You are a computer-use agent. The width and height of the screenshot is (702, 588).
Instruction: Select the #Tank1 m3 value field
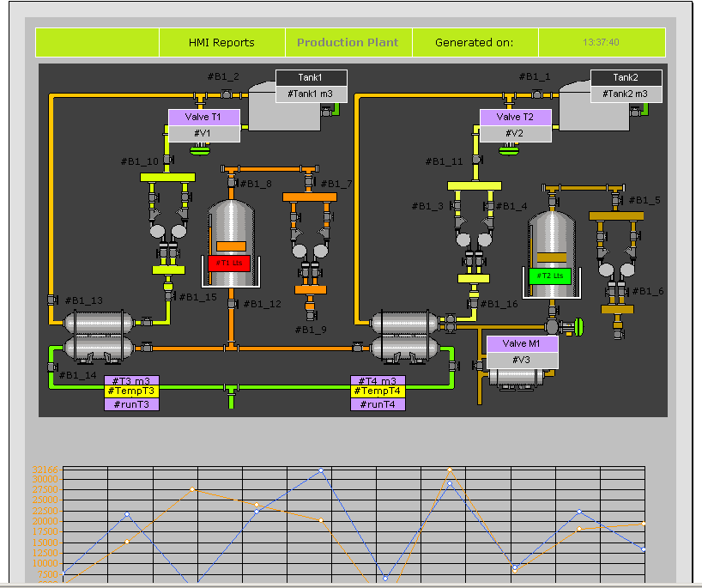[311, 94]
